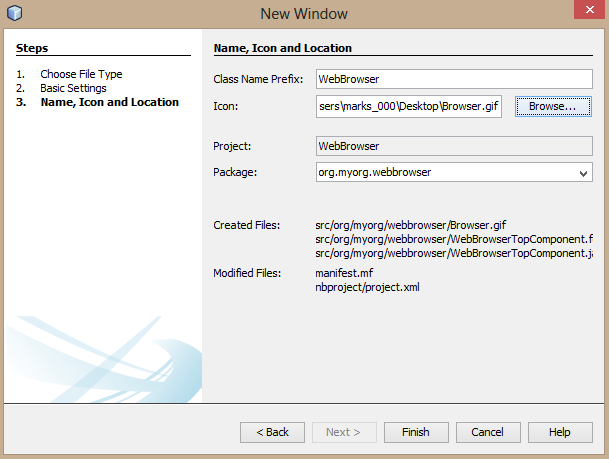The width and height of the screenshot is (609, 459).
Task: Go to the previous step with Back
Action: (272, 432)
